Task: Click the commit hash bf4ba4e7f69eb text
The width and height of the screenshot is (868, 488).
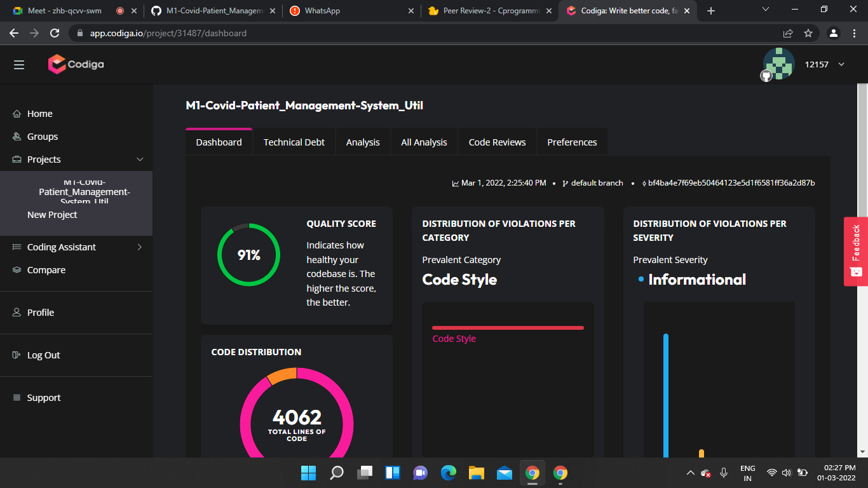Action: pos(731,182)
